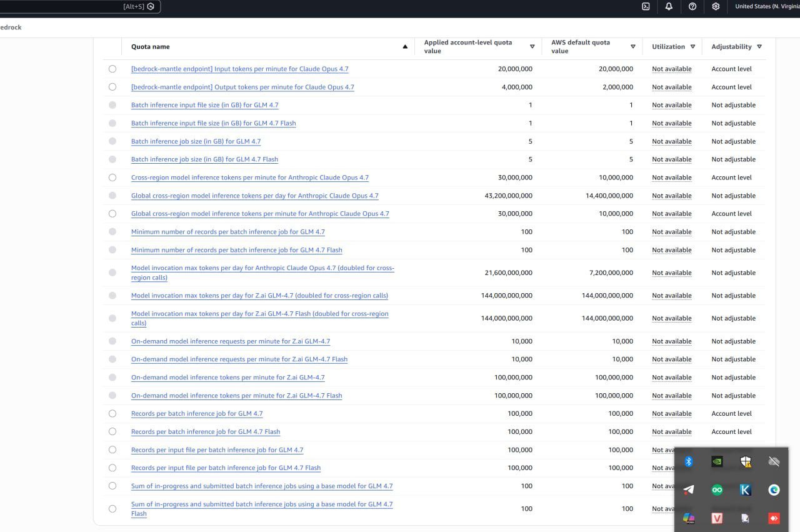Viewport: 800px width, 532px height.
Task: Select radio for Cross-region model inference tokens per minute
Action: pos(112,178)
